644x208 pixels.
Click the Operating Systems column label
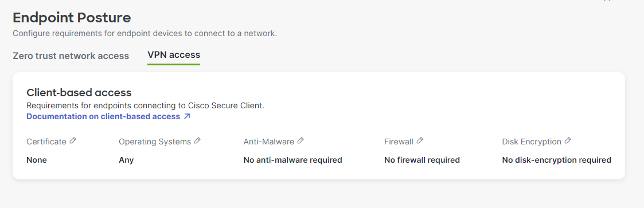click(155, 142)
